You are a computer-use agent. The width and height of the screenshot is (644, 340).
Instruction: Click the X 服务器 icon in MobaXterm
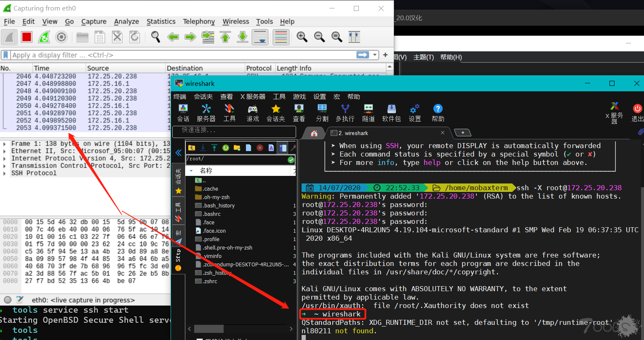coord(615,113)
